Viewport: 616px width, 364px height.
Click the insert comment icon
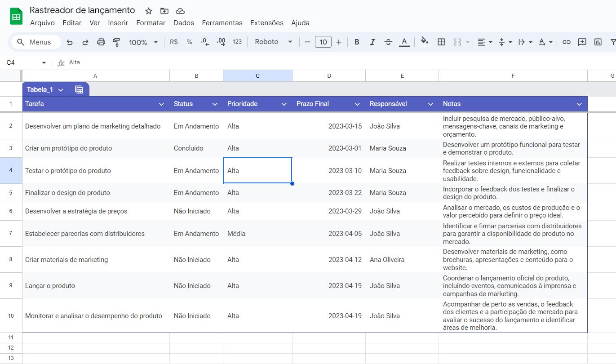click(x=582, y=42)
